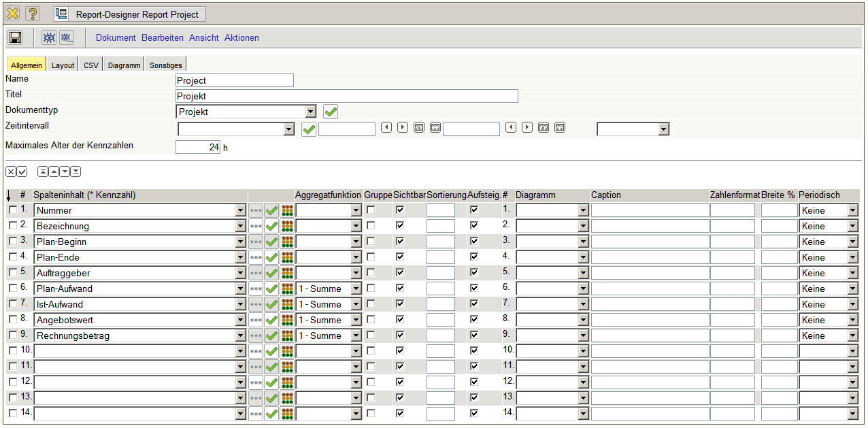
Task: Click the Caption field in Plan-Ende row
Action: pos(649,258)
